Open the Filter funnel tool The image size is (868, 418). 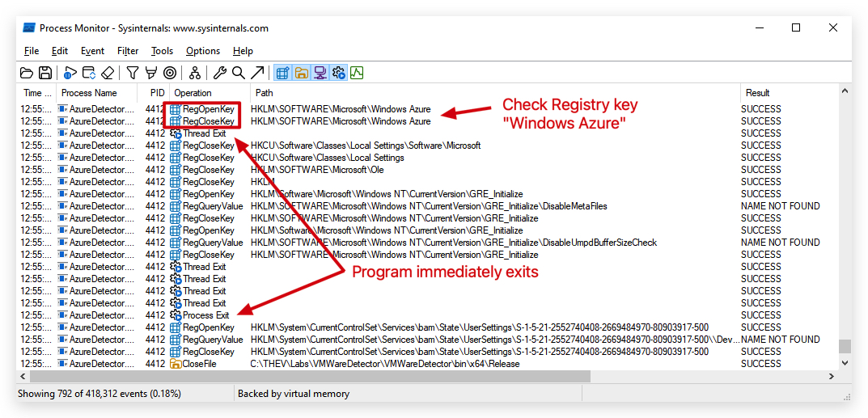133,73
